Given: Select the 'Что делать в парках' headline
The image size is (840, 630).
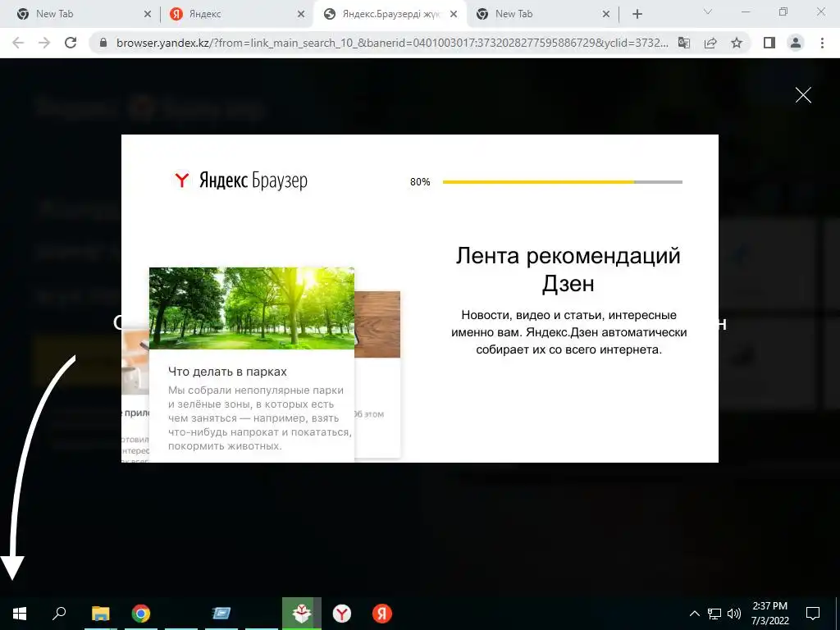Looking at the screenshot, I should 227,372.
